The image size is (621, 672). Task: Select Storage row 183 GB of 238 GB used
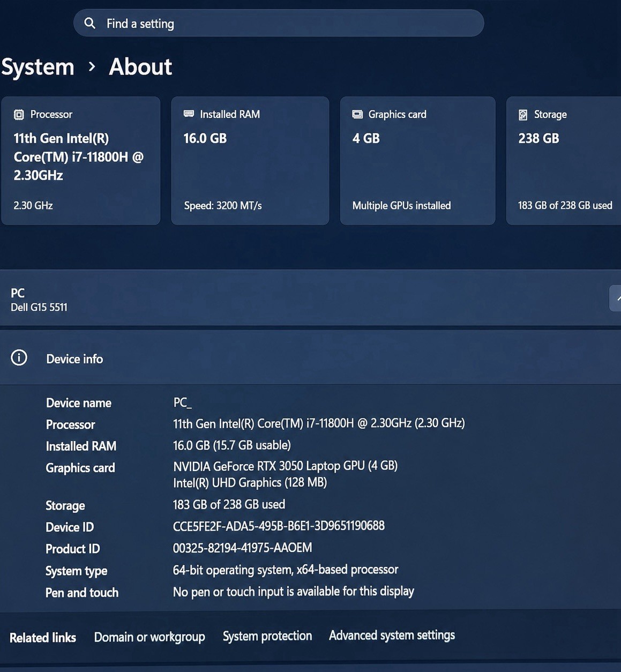coord(229,504)
